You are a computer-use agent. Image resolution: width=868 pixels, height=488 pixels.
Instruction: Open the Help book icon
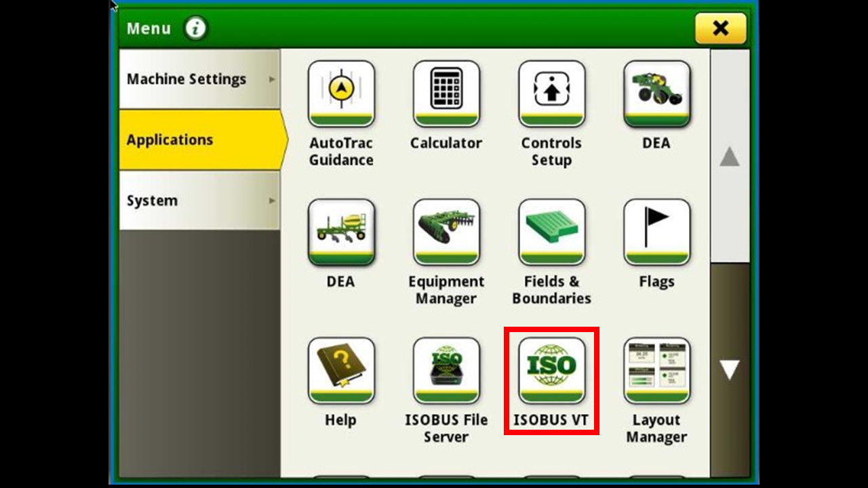coord(341,370)
